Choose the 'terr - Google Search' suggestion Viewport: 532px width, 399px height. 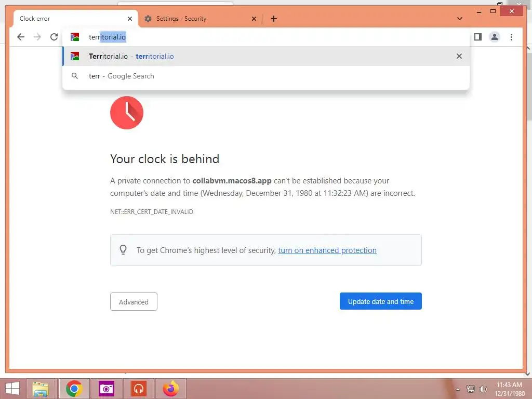coord(266,76)
